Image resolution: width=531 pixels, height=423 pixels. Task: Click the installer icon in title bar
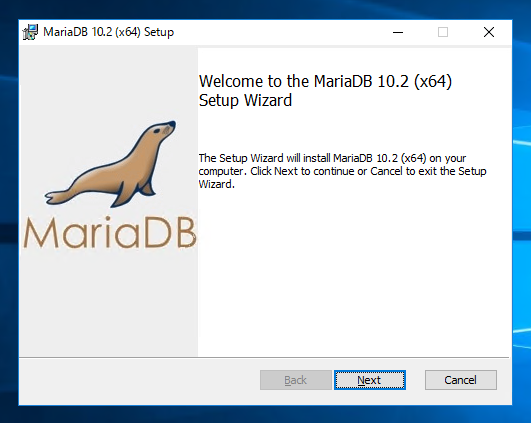tap(30, 32)
